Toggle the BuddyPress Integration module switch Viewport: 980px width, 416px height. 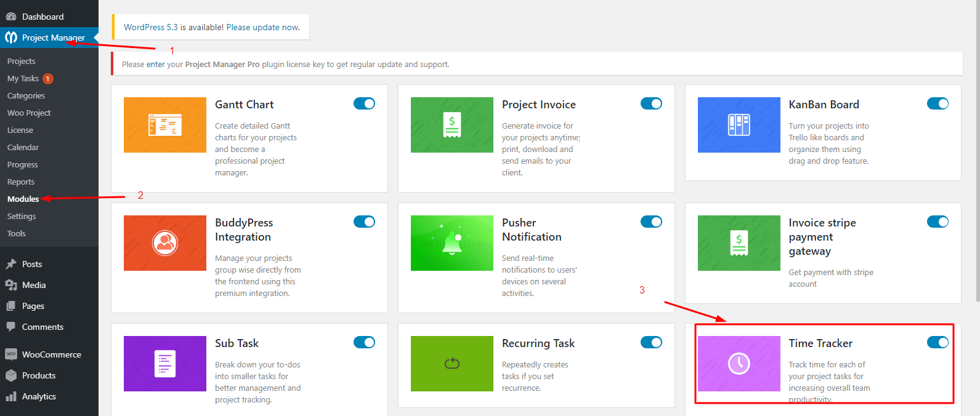[364, 222]
